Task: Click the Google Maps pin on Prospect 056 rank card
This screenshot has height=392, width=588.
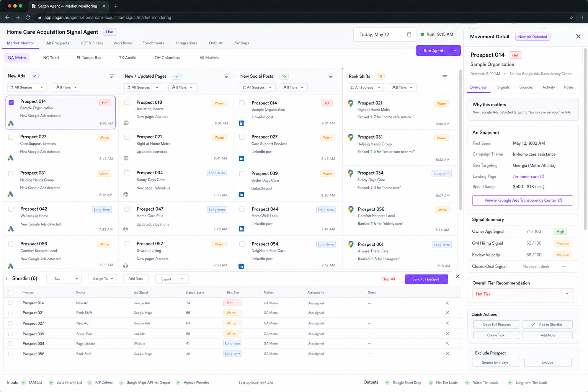Action: pyautogui.click(x=351, y=209)
